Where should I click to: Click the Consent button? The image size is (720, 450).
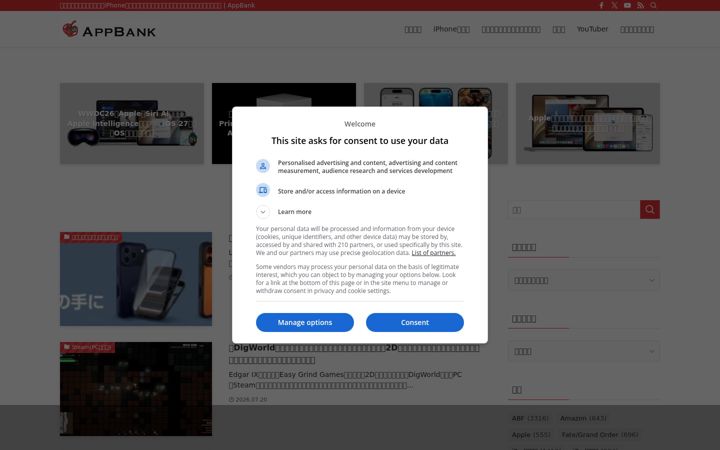pyautogui.click(x=415, y=322)
